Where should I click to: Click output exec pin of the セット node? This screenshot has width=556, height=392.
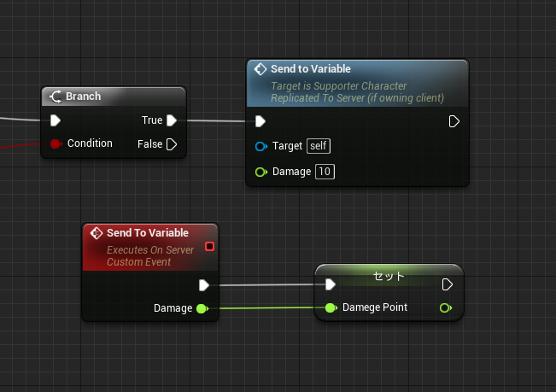click(x=448, y=284)
